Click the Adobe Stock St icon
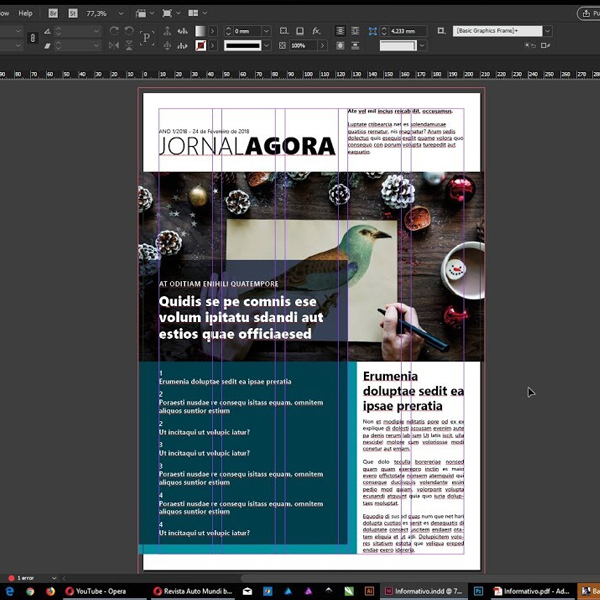 tap(71, 15)
